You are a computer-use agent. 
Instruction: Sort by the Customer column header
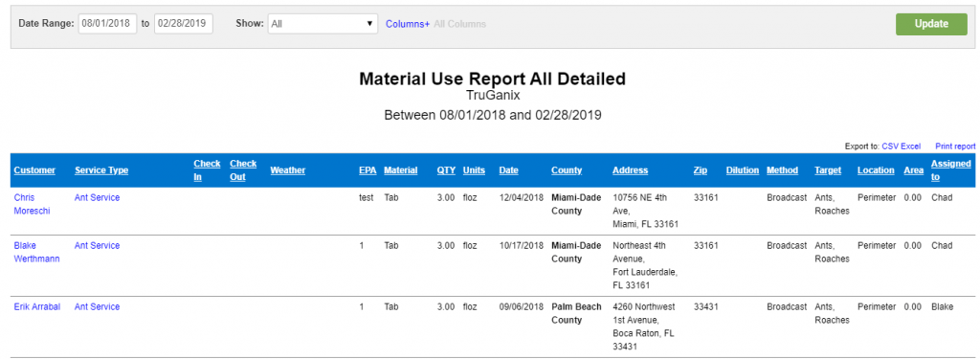(34, 170)
